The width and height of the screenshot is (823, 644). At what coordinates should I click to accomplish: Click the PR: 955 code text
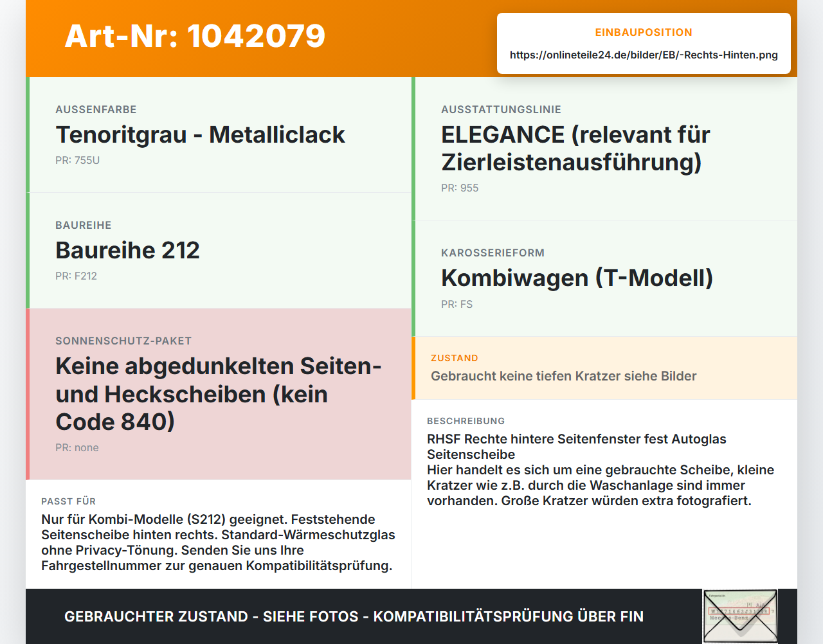click(x=460, y=188)
